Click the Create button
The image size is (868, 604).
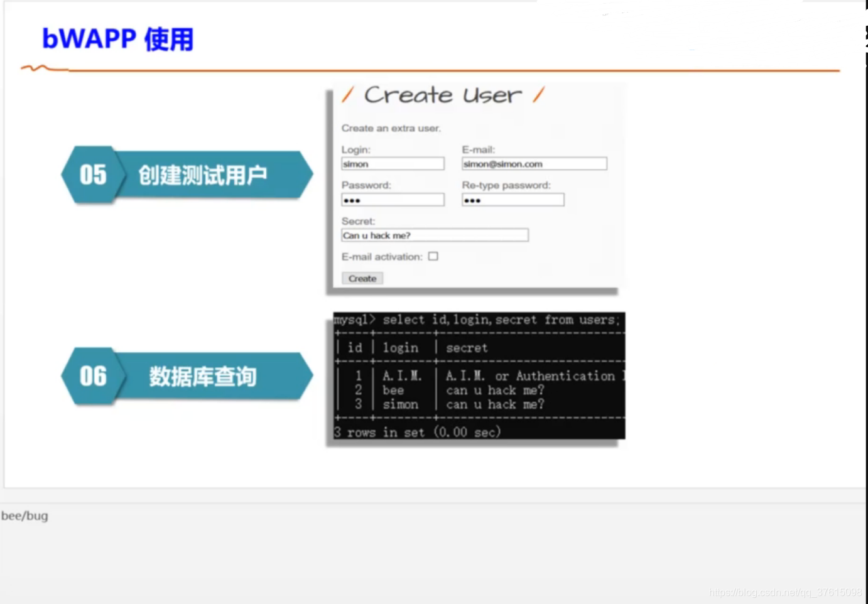click(x=362, y=278)
